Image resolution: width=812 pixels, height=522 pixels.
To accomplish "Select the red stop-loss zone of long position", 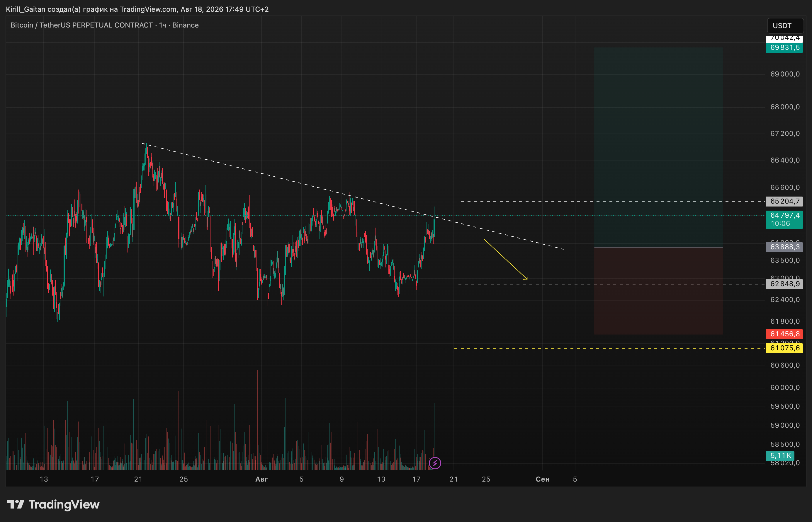I will (x=658, y=291).
